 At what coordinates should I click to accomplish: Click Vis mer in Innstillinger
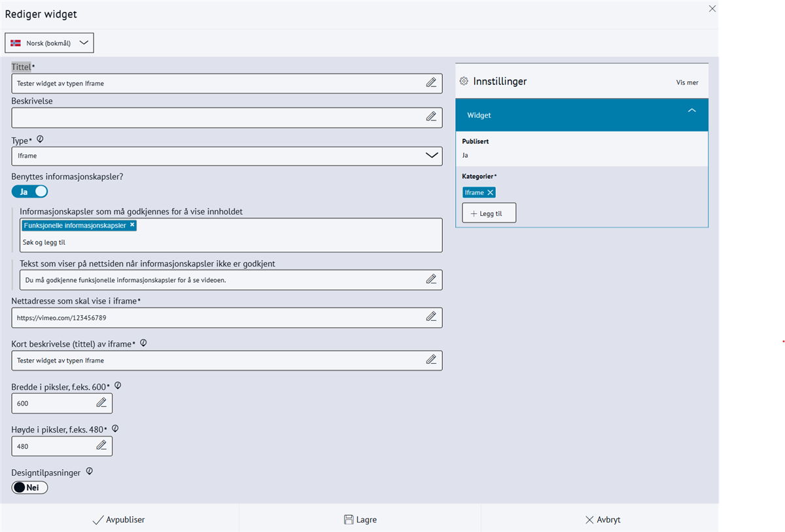[687, 82]
